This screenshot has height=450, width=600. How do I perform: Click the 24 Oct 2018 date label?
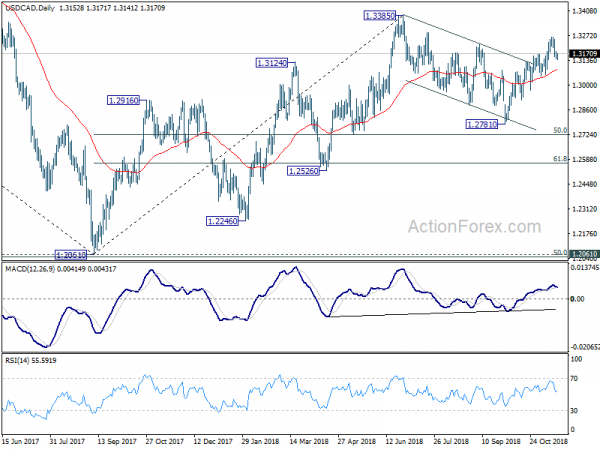point(548,441)
